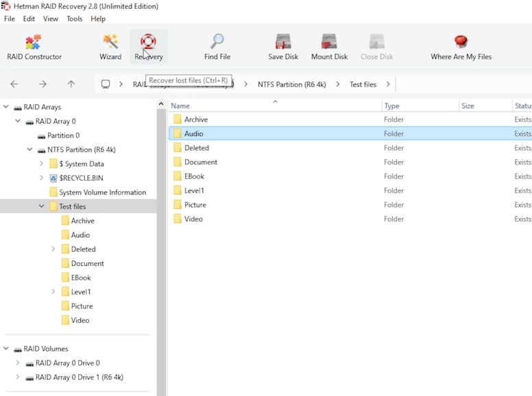Expand the $ System Data folder
This screenshot has width=532, height=396.
(41, 164)
